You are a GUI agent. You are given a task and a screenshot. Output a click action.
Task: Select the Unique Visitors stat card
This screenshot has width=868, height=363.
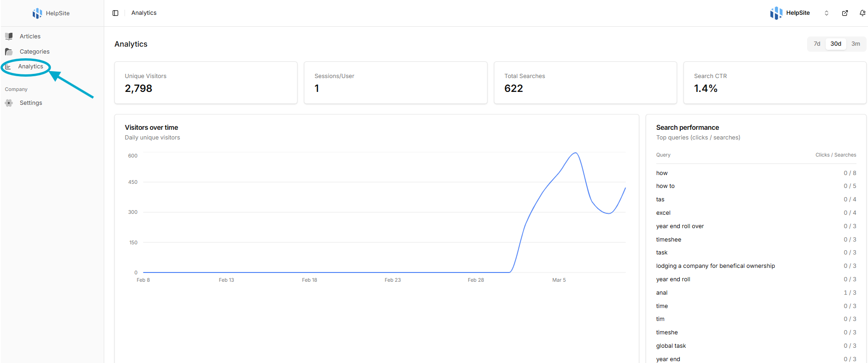(x=206, y=83)
